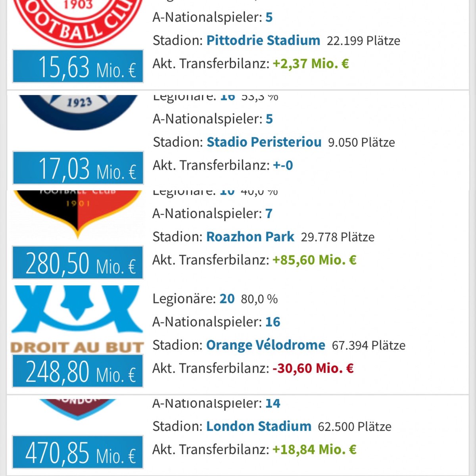Click the A-Nationalspieler count 16
The image size is (476, 476).
coord(273,322)
